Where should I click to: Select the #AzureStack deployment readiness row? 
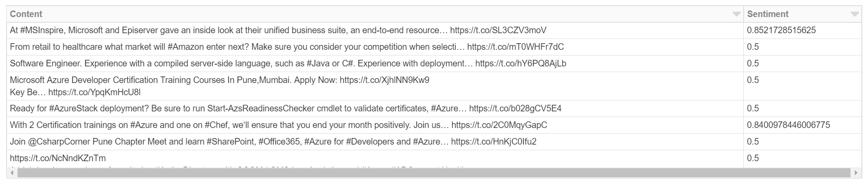coord(285,109)
